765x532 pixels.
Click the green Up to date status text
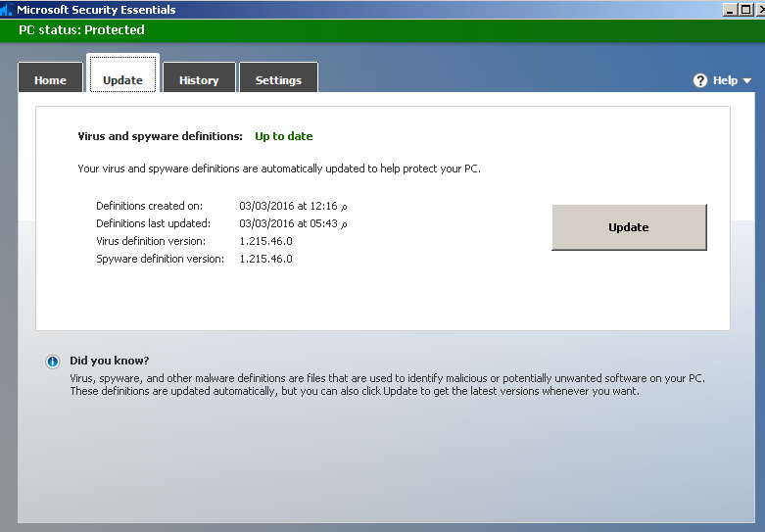coord(283,136)
